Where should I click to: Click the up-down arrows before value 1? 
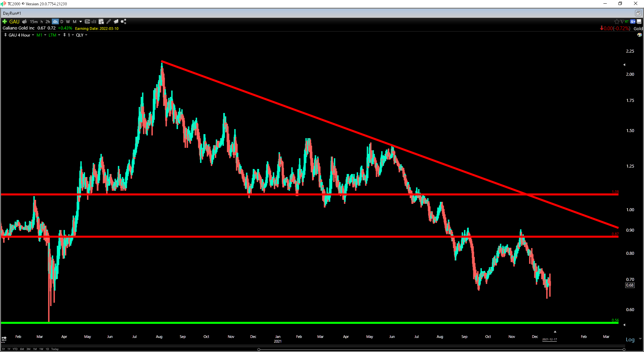coord(65,35)
